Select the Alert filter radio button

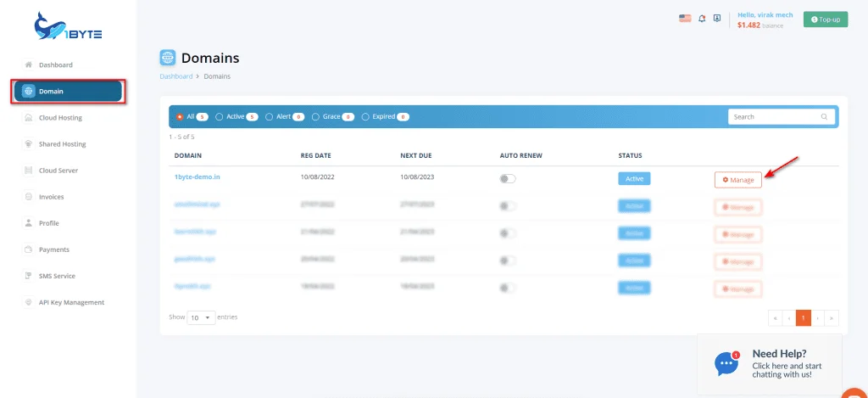(x=269, y=117)
